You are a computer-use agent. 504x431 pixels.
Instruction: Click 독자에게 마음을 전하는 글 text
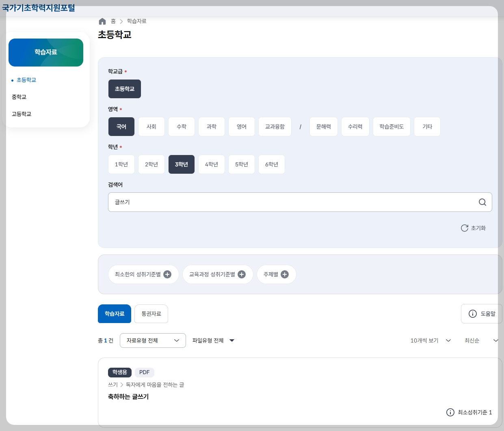tap(155, 385)
